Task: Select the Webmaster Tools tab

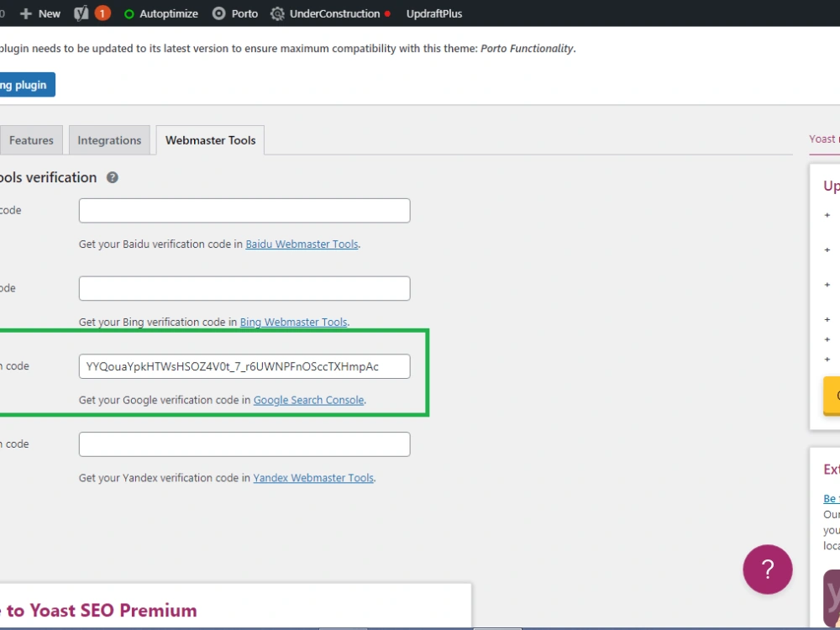Action: (210, 140)
